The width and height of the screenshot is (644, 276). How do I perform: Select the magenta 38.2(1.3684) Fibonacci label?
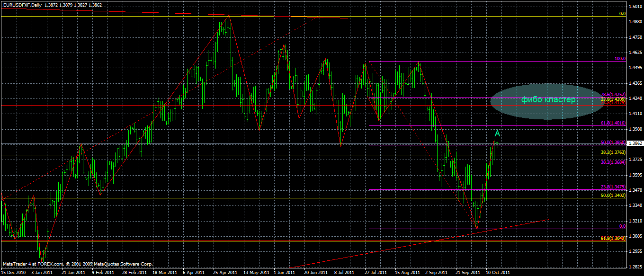pyautogui.click(x=613, y=162)
